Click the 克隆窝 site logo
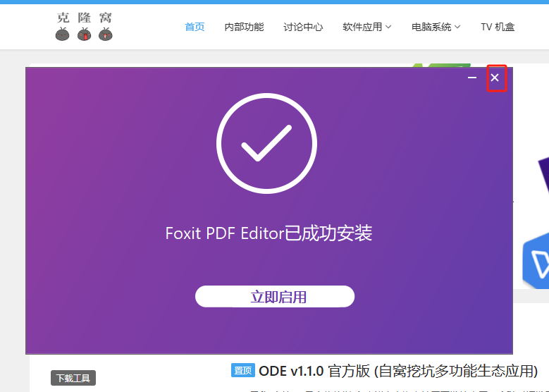Viewport: 549px width, 392px height. (84, 27)
